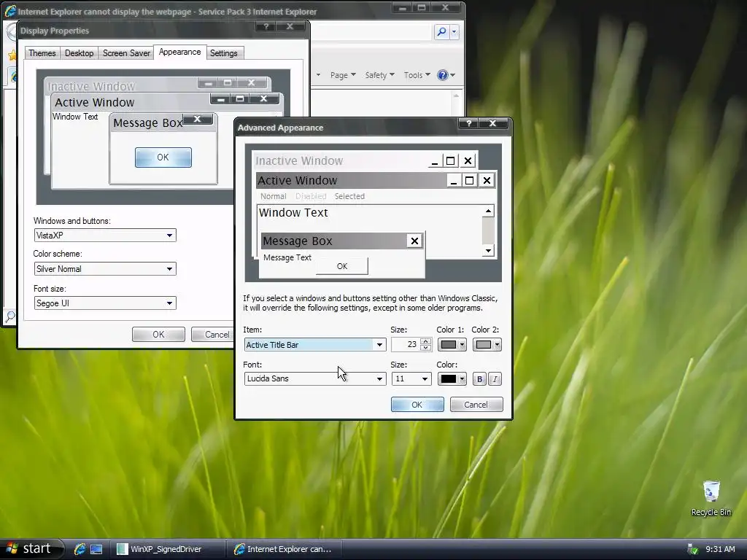This screenshot has width=747, height=560.
Task: Click preview scrollbar up arrow
Action: (488, 211)
